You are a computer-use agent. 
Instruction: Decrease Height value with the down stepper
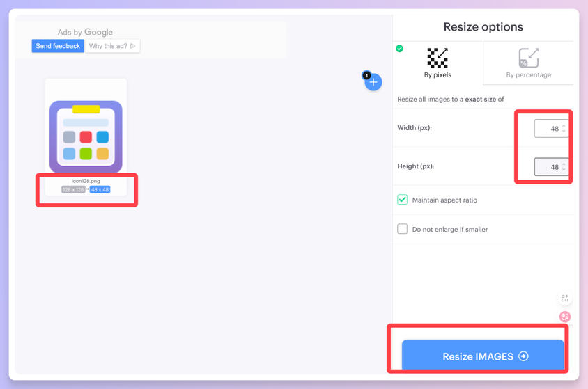pos(564,170)
